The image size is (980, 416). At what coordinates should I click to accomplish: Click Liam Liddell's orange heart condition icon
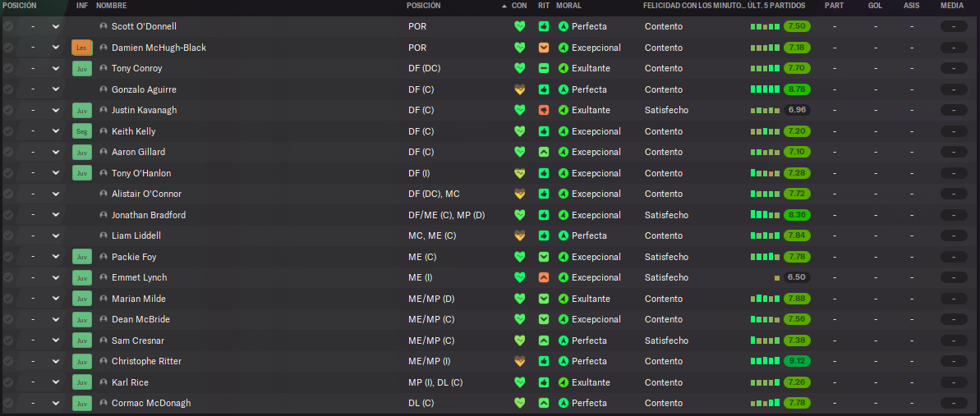[519, 235]
